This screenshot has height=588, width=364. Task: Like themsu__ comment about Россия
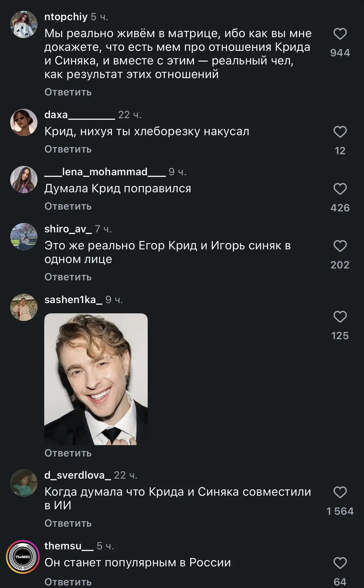point(340,563)
